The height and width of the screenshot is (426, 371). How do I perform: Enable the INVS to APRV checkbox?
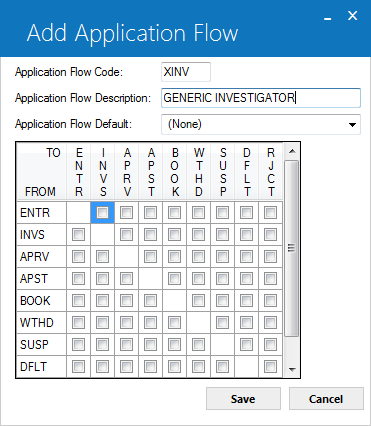point(126,235)
